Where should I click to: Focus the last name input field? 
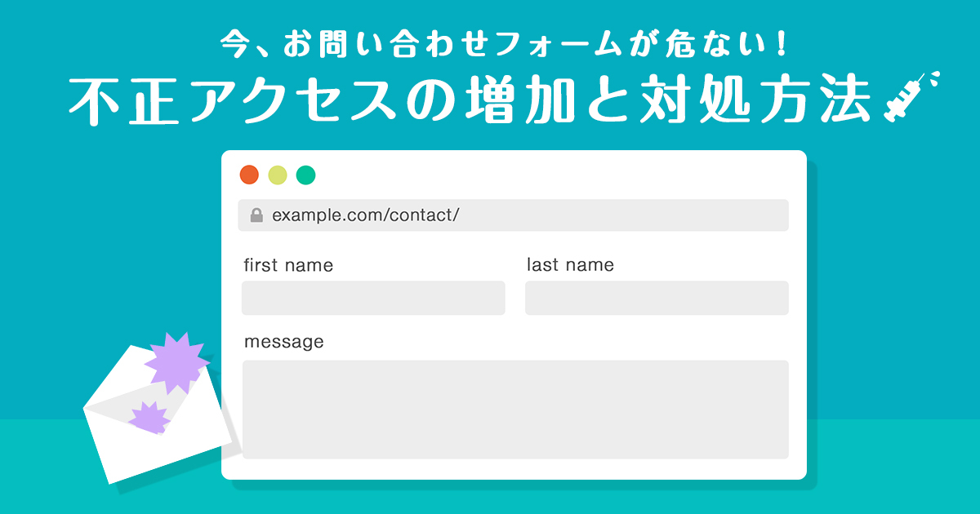(657, 298)
